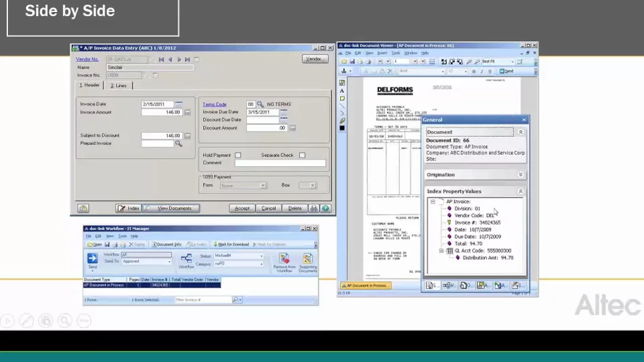Click the Vendor... button
The height and width of the screenshot is (362, 644).
(314, 59)
